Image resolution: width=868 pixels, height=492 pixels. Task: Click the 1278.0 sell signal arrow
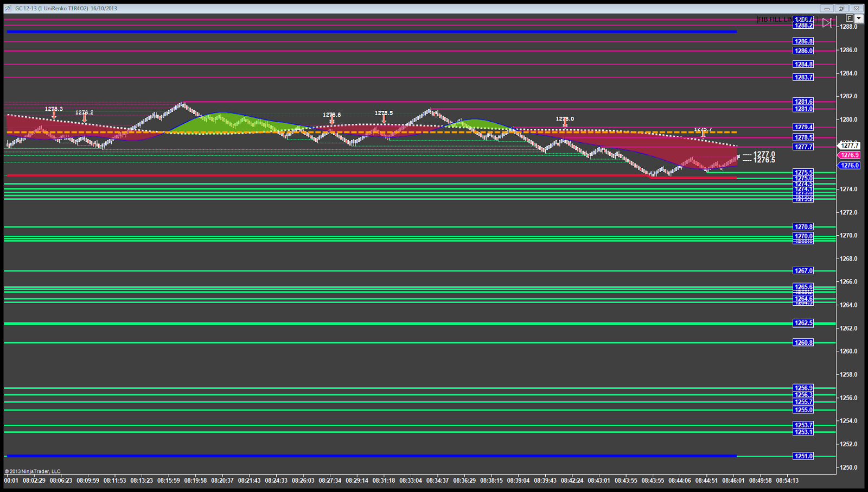pos(565,124)
